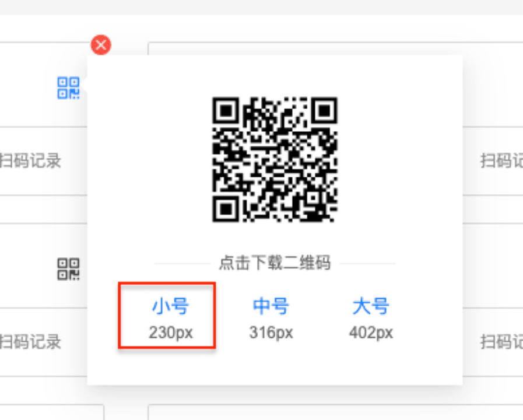Screen dimensions: 523x420
Task: Click the QR code image in popup
Action: (x=275, y=159)
